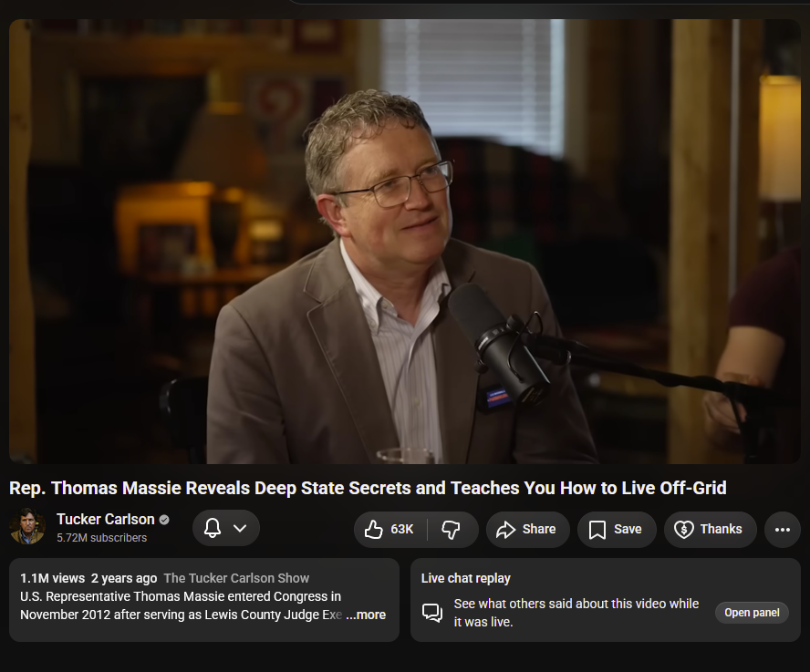Image resolution: width=810 pixels, height=672 pixels.
Task: Open the more actions ellipsis menu
Action: pos(782,530)
